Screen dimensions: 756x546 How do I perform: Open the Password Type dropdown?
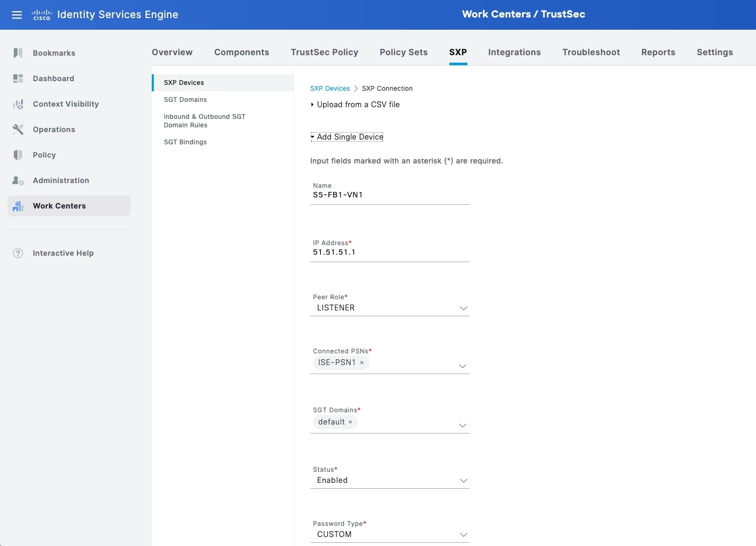390,534
